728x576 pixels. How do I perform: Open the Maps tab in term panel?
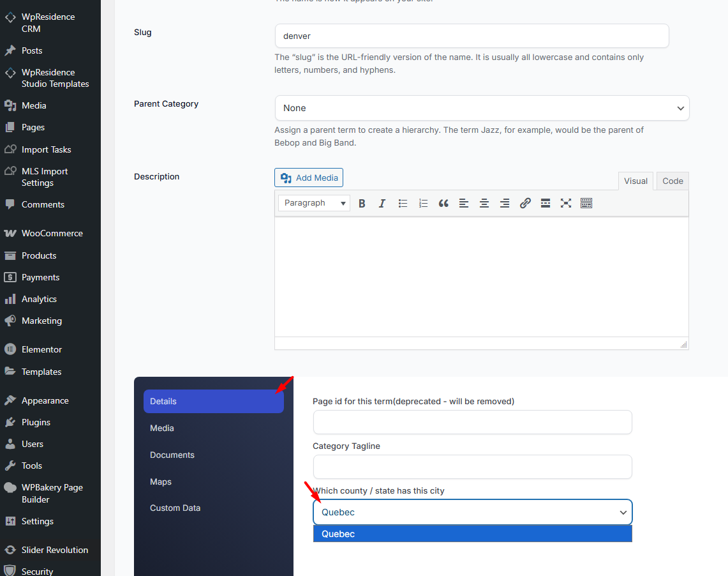click(x=161, y=481)
